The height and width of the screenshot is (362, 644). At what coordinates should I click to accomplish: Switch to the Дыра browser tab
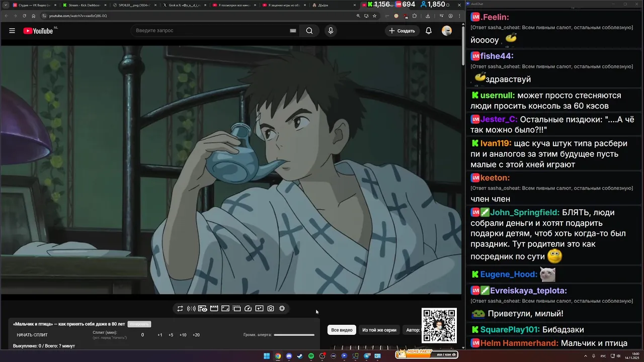[334, 5]
